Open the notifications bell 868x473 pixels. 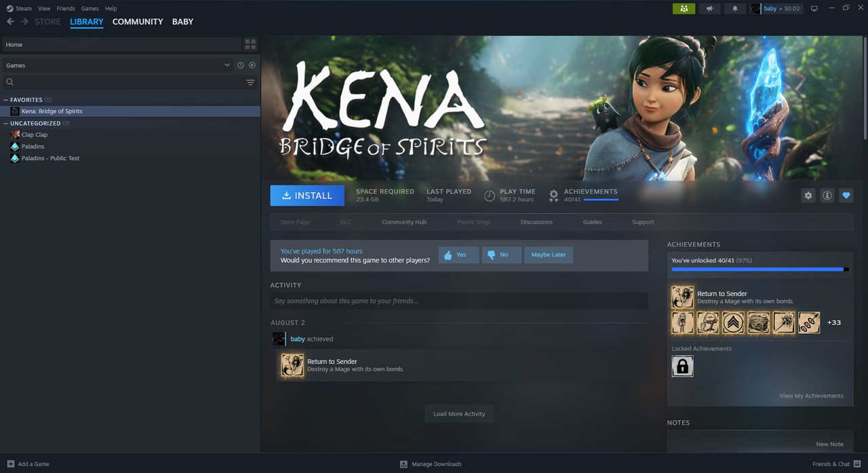click(x=735, y=9)
